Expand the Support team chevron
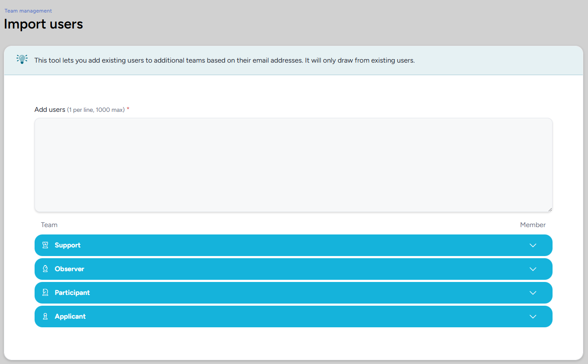 tap(533, 245)
